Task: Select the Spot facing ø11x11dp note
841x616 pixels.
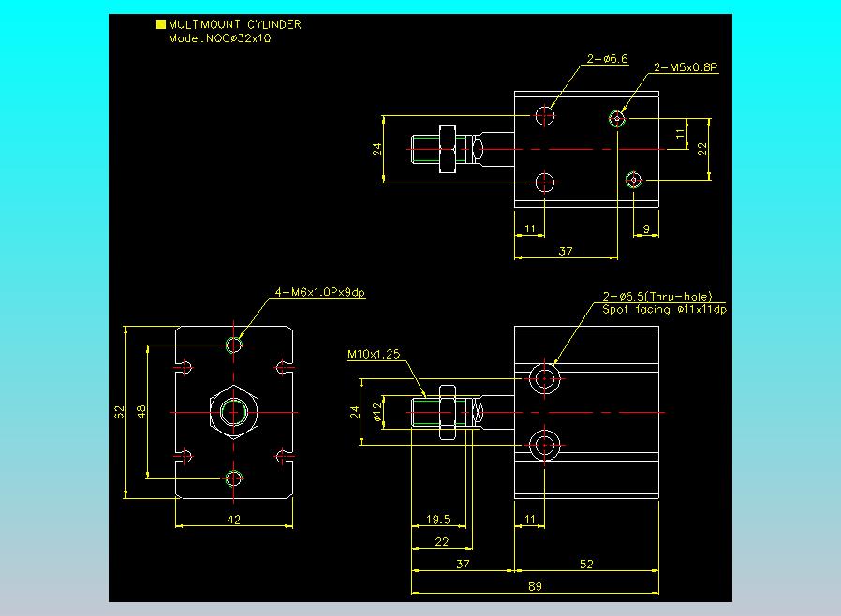Action: coord(665,309)
